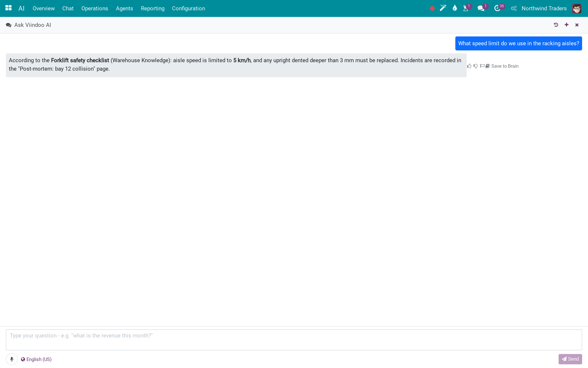This screenshot has height=368, width=588.
Task: Click the chat bubbles icon beside Ask Viindoo AI
Action: tap(8, 25)
